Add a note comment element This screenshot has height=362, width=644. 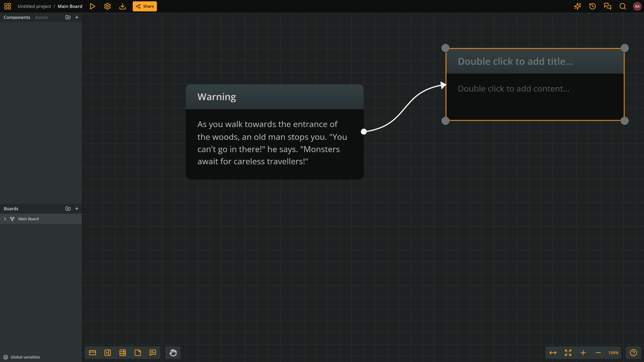(x=153, y=353)
